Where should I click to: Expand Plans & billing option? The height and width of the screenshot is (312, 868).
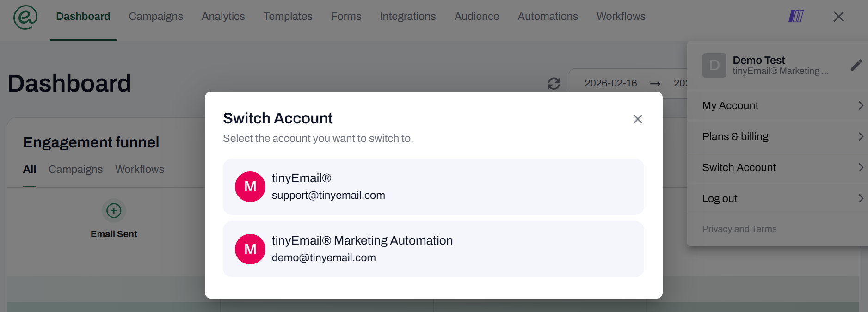click(777, 136)
